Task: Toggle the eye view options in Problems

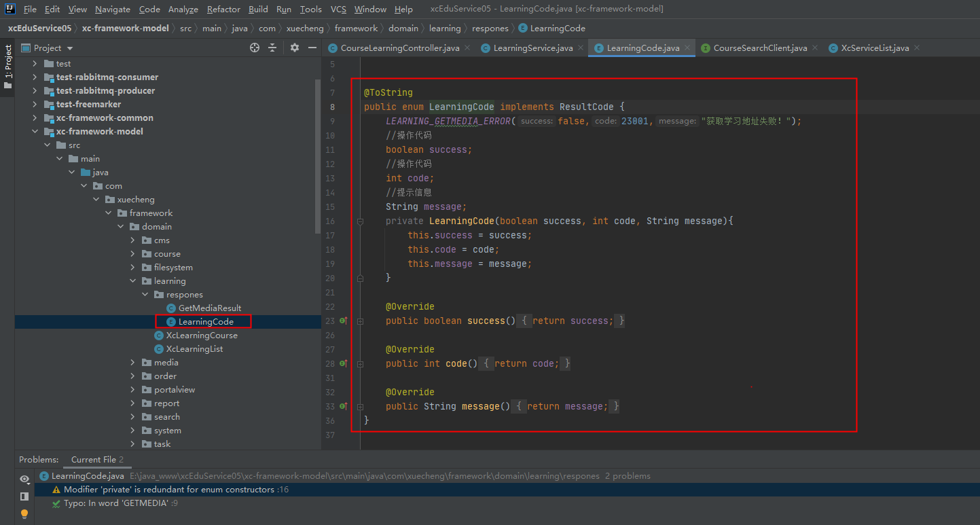Action: pos(24,479)
